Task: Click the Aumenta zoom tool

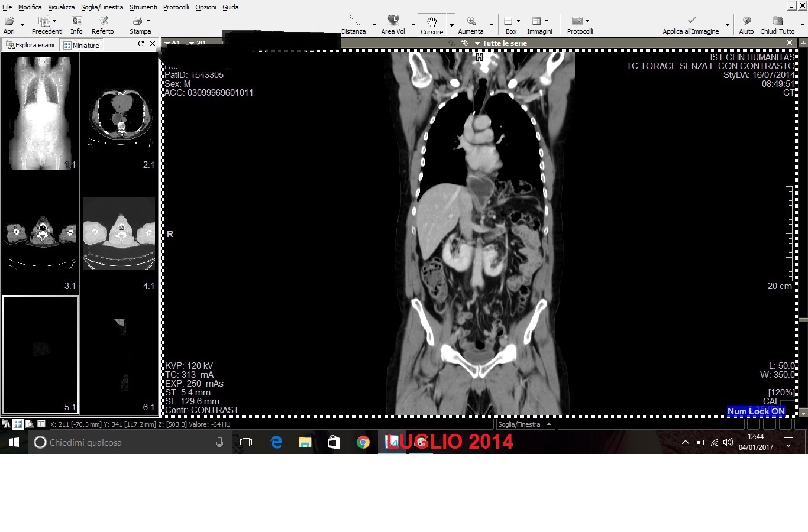Action: tap(471, 24)
